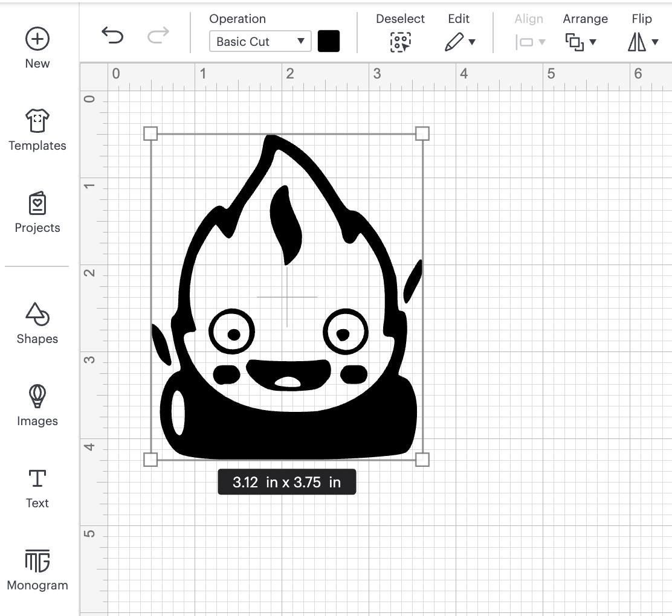Viewport: 672px width, 616px height.
Task: Click the top-left selection handle
Action: (x=150, y=134)
